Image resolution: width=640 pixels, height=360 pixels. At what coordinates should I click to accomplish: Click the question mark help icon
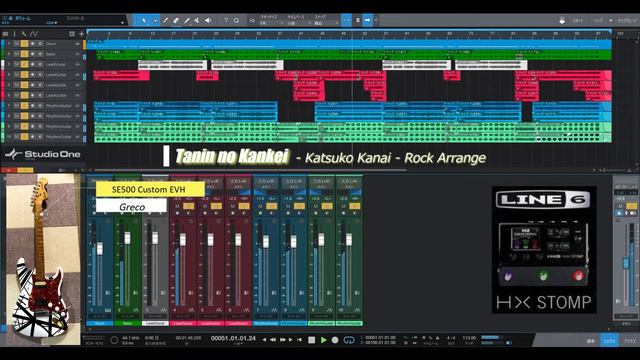pyautogui.click(x=225, y=20)
